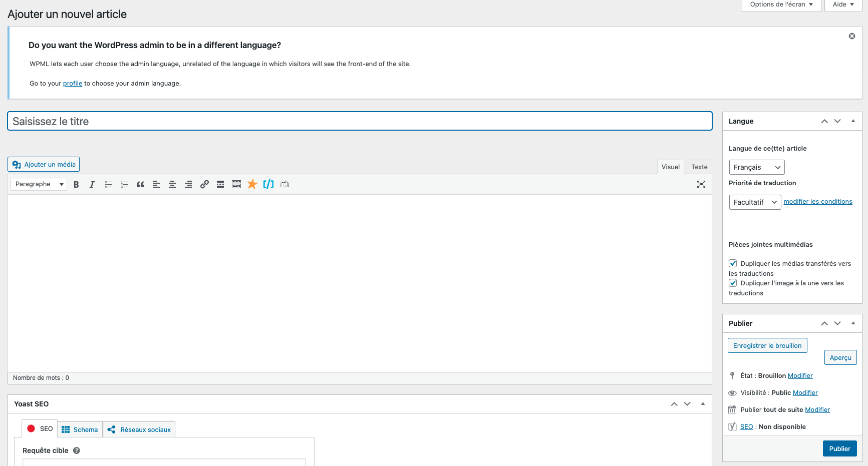868x466 pixels.
Task: Open the Réseaux sociaux tab
Action: point(139,429)
